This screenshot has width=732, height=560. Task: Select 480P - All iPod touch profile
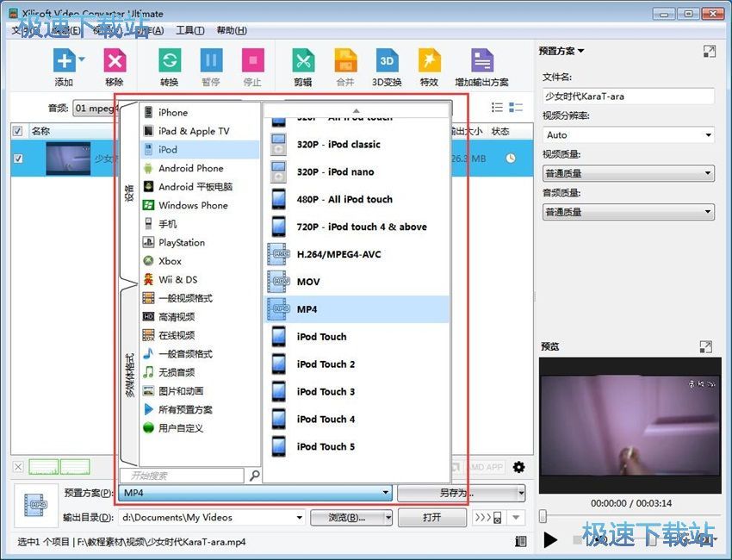point(357,199)
